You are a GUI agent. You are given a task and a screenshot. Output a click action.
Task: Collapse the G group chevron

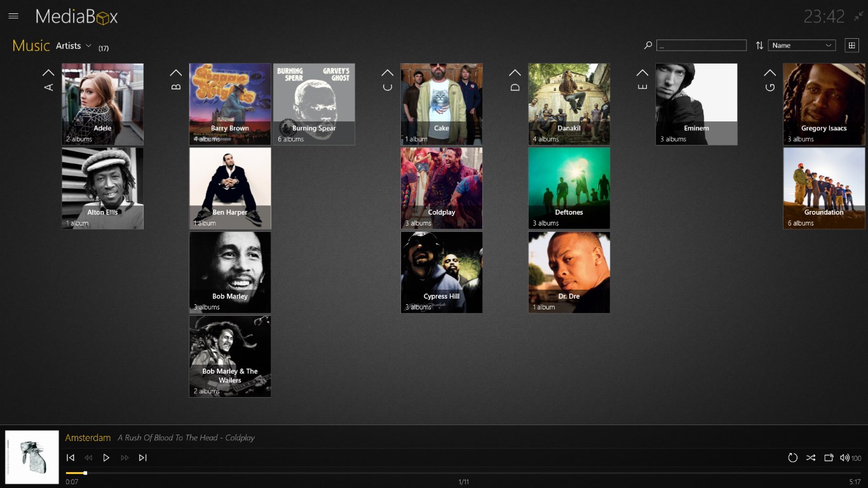[x=770, y=72]
